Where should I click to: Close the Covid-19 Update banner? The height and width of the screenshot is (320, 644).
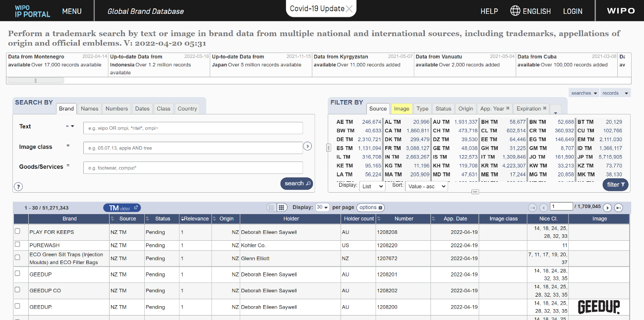(x=349, y=8)
